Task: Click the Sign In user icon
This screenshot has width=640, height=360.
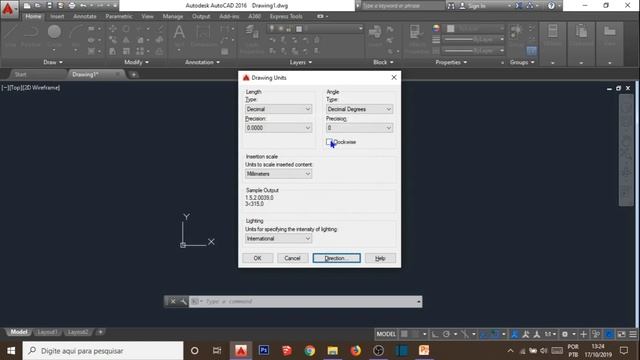Action: 462,6
